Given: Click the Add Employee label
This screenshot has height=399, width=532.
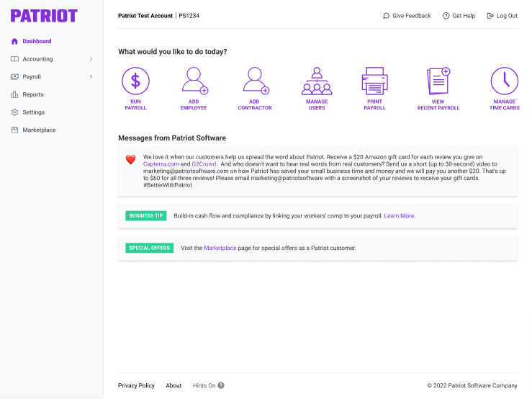Looking at the screenshot, I should pyautogui.click(x=194, y=104).
